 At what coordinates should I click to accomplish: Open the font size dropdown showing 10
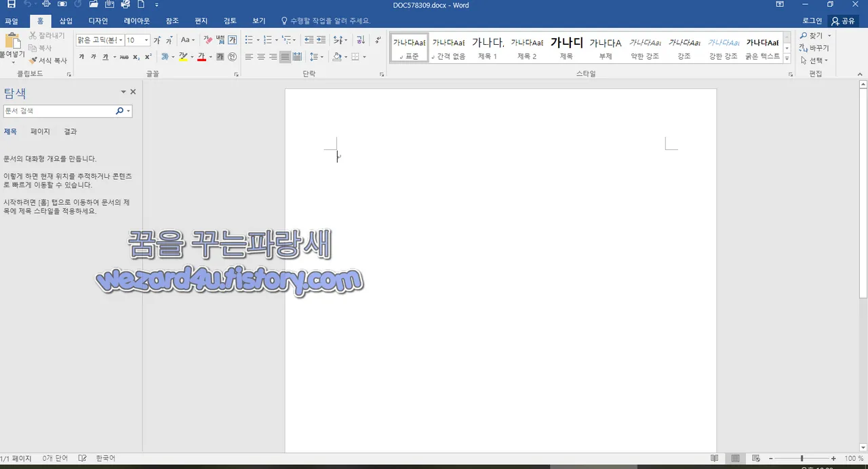point(146,40)
